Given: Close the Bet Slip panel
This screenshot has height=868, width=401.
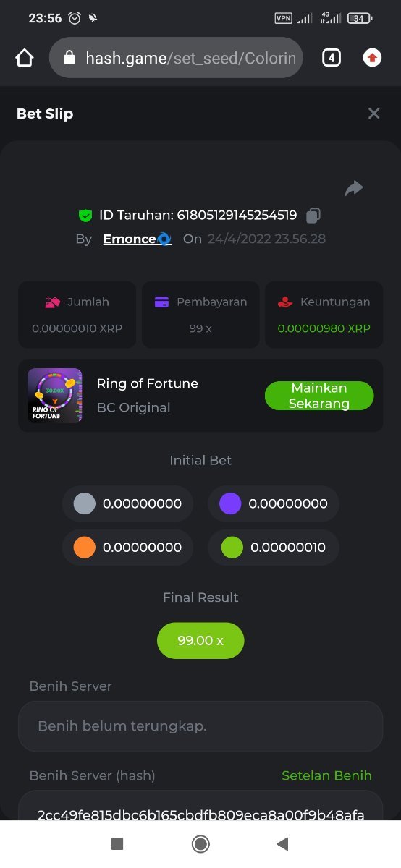Looking at the screenshot, I should pyautogui.click(x=373, y=114).
